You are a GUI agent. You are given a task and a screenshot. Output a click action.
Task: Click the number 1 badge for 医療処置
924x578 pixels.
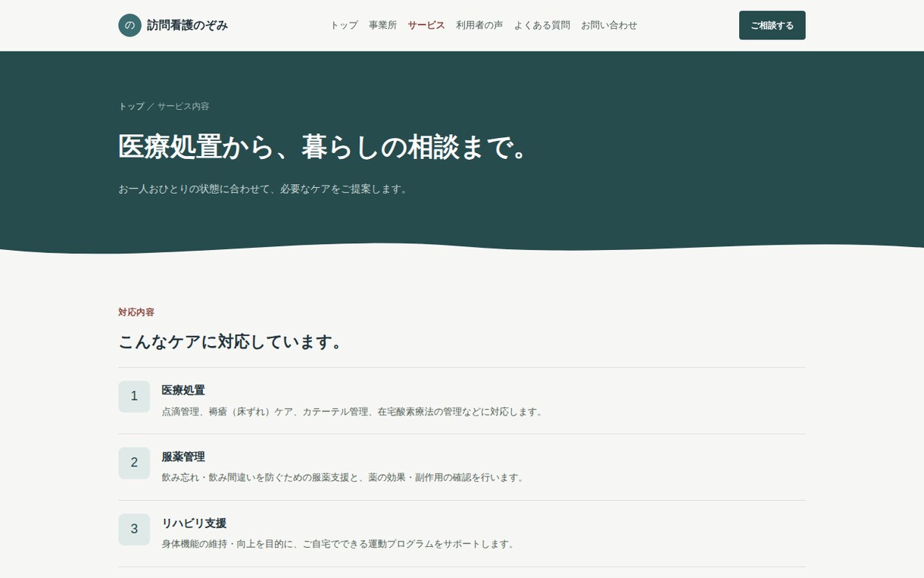coord(134,396)
